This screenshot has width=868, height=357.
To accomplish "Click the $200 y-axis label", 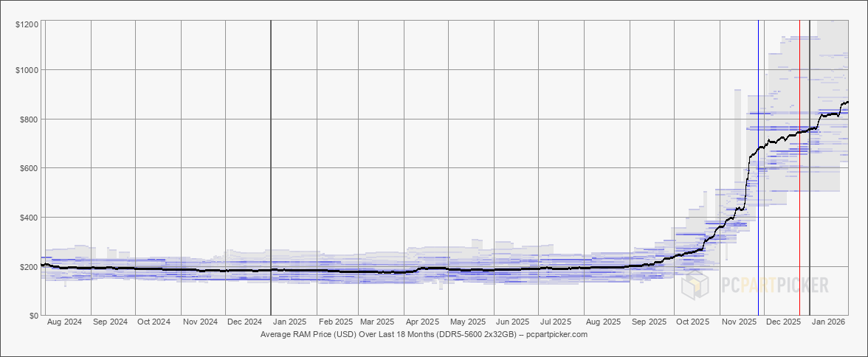I will point(30,266).
